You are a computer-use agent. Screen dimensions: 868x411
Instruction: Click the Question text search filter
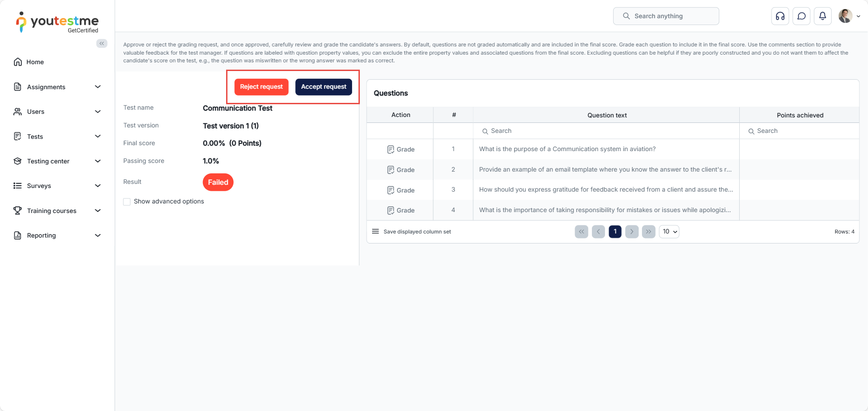[x=606, y=131]
